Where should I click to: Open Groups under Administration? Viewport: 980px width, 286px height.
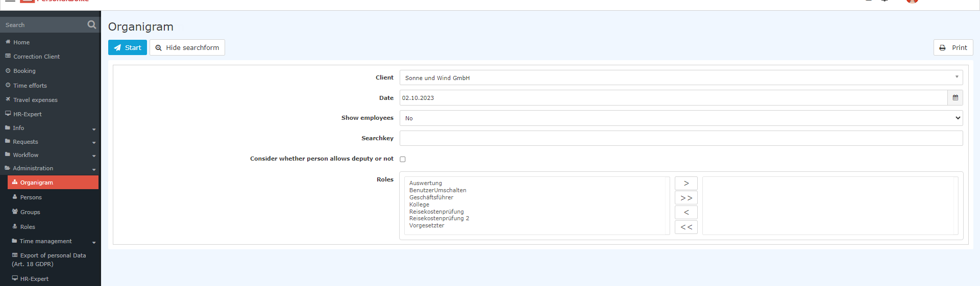tap(30, 212)
